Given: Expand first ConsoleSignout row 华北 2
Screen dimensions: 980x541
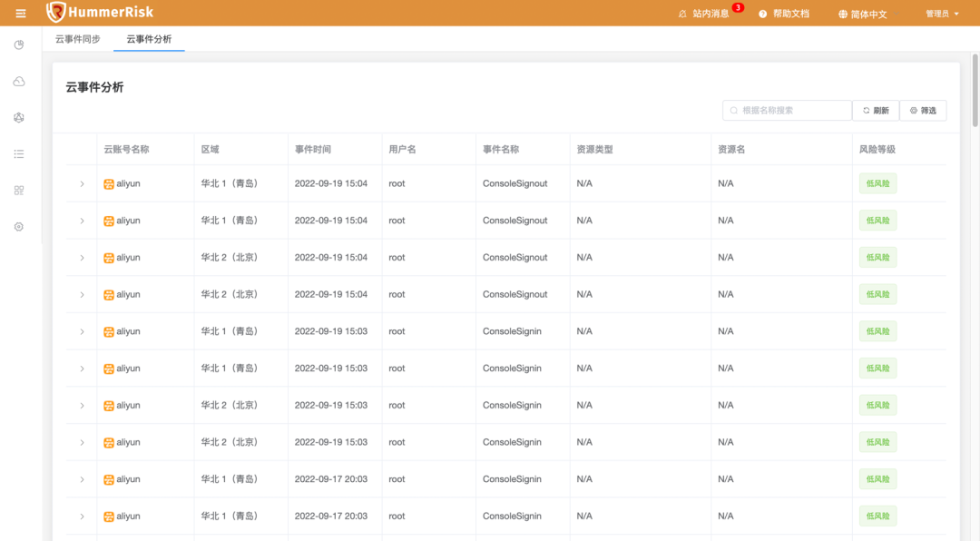Looking at the screenshot, I should [82, 258].
